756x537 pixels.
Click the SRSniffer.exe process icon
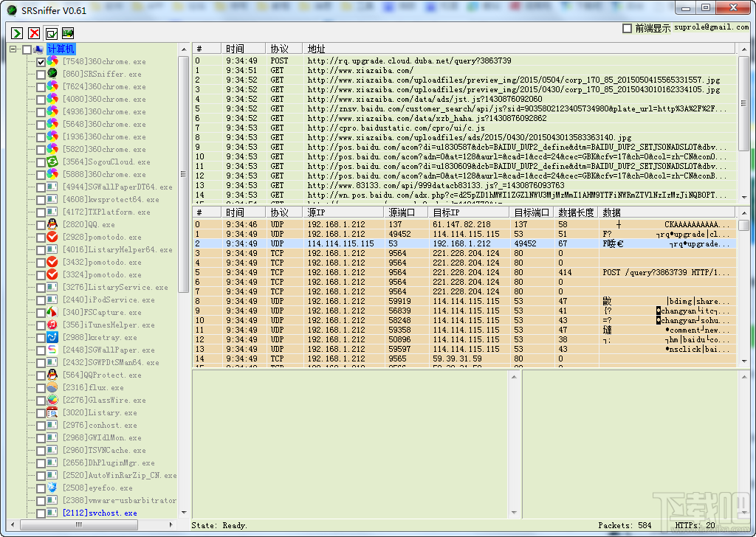click(x=52, y=74)
